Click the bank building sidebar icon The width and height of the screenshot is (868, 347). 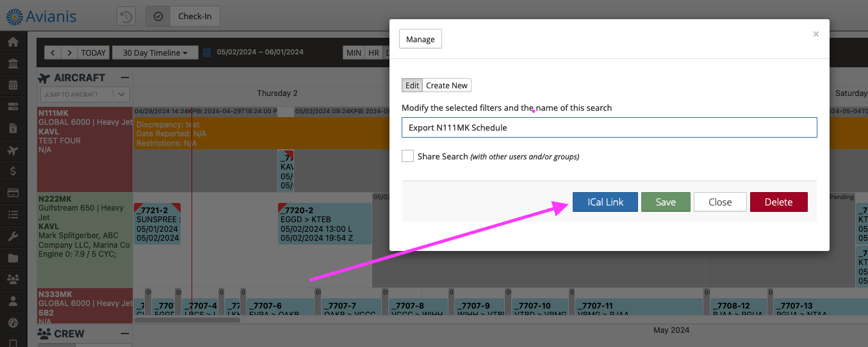(x=13, y=63)
